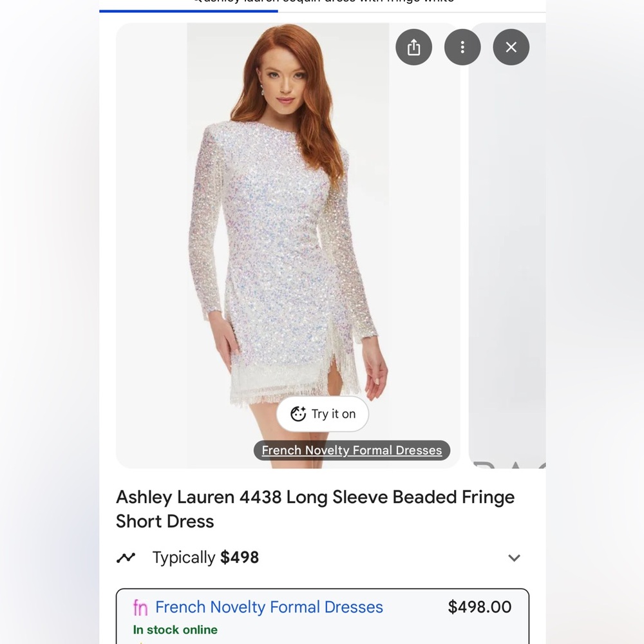644x644 pixels.
Task: Click the In stock online availability text
Action: pyautogui.click(x=174, y=630)
